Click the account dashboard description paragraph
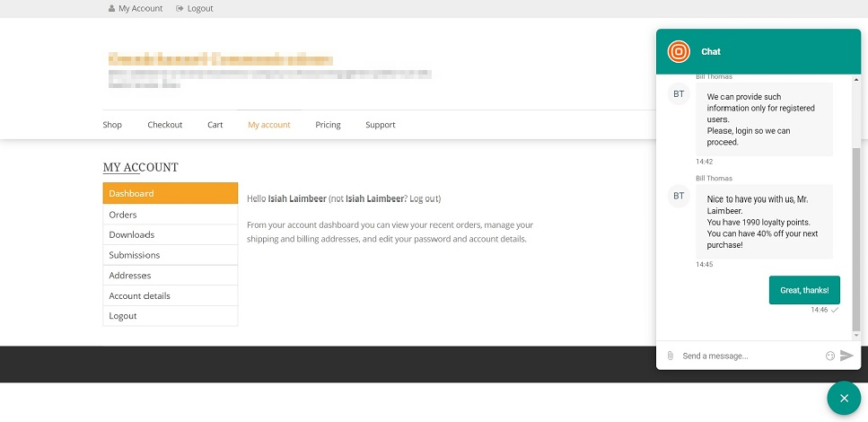The image size is (868, 422). [x=390, y=232]
